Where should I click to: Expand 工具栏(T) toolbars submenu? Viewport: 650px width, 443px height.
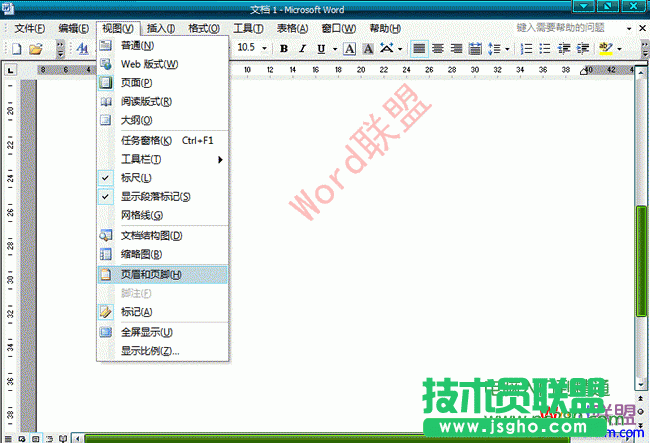pos(162,159)
